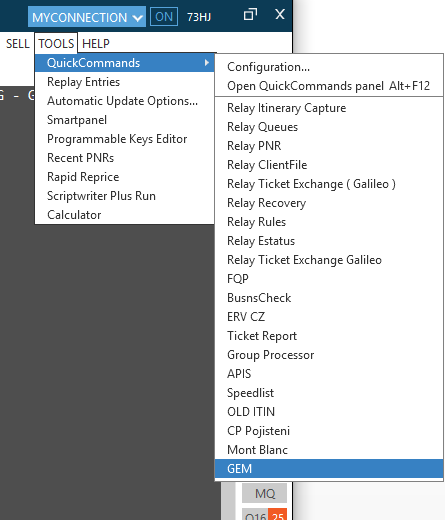Launch Group Processor
Image resolution: width=445 pixels, height=520 pixels.
click(329, 355)
